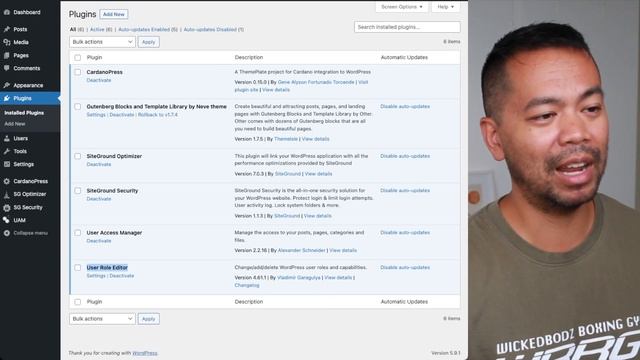Tick the Gutenberg Blocks plugin checkbox

pyautogui.click(x=78, y=107)
